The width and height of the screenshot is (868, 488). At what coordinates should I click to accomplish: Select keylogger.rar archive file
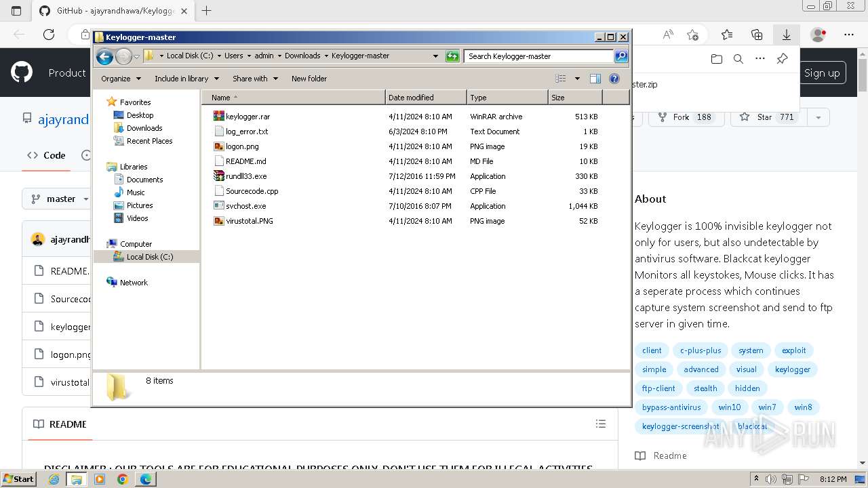tap(248, 117)
